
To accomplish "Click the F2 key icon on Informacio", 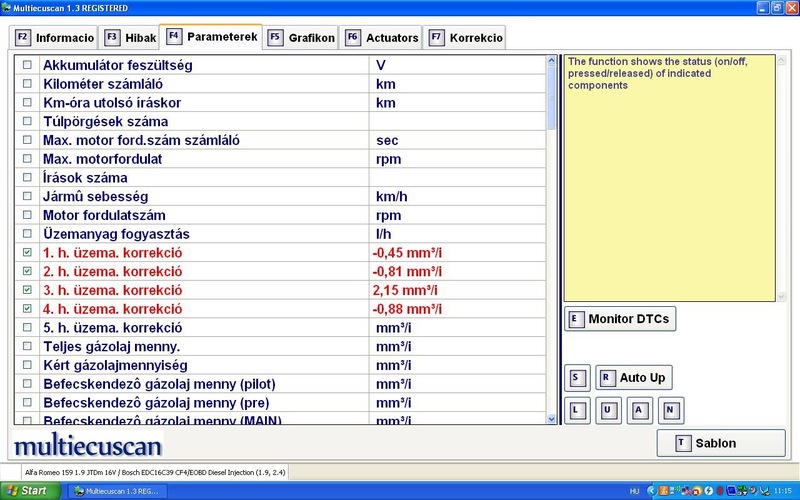I will click(x=22, y=37).
